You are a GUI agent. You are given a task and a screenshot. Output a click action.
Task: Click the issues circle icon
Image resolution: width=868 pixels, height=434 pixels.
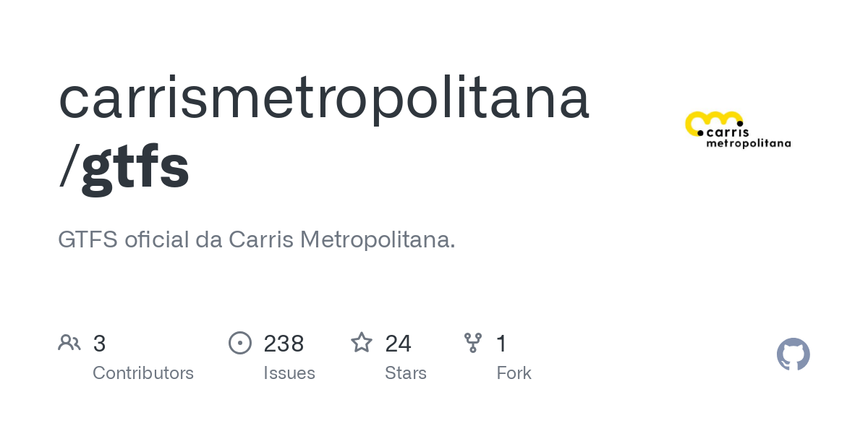pos(240,343)
